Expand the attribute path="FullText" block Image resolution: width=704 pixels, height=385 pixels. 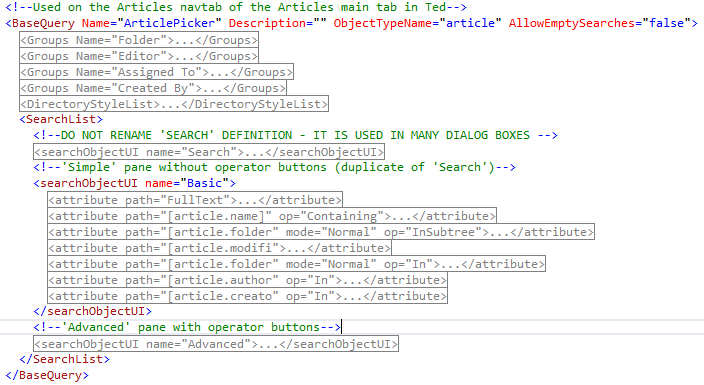(x=195, y=200)
